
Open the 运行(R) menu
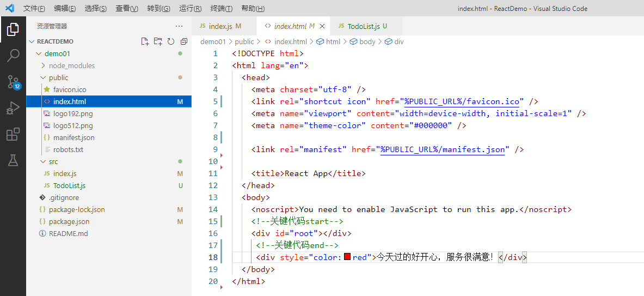190,9
